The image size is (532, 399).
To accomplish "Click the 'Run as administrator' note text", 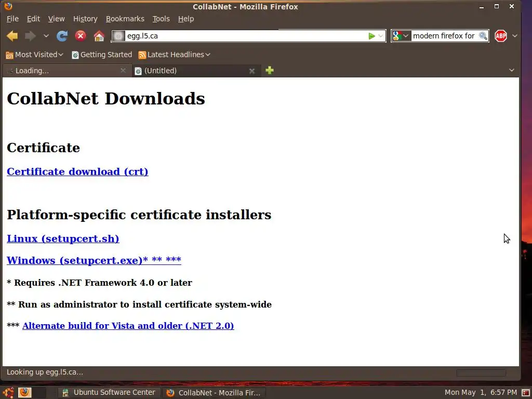I will pyautogui.click(x=139, y=304).
